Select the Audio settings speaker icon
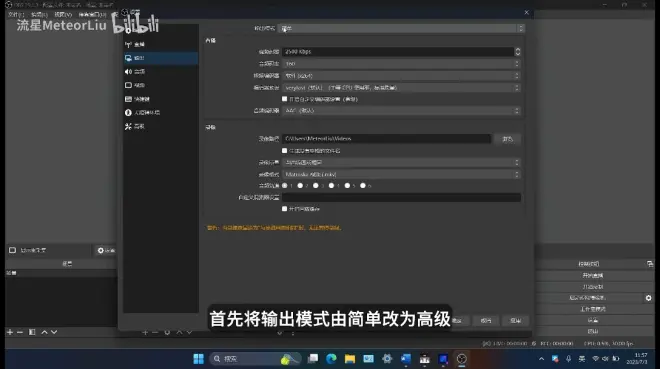Screen dimensions: 660x369 [128, 72]
